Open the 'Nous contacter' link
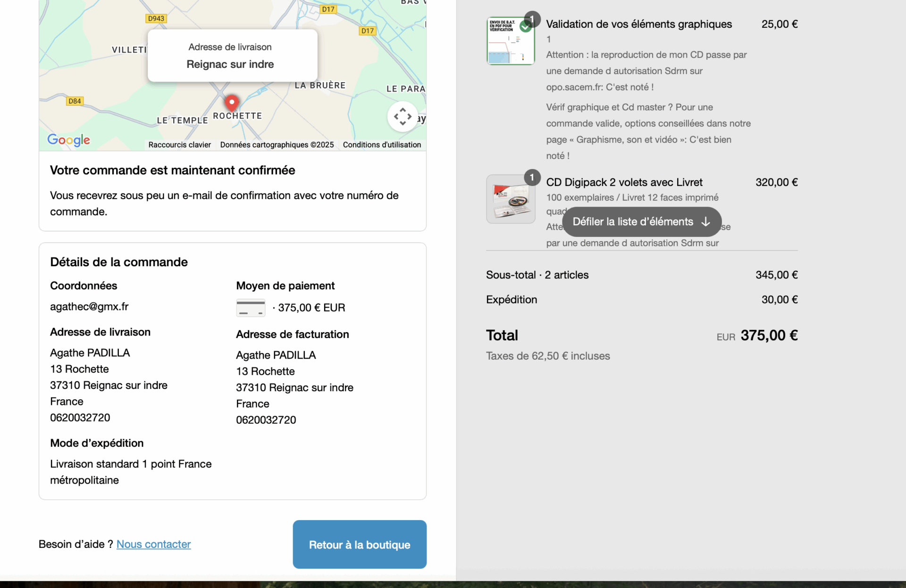The height and width of the screenshot is (588, 906). [153, 544]
